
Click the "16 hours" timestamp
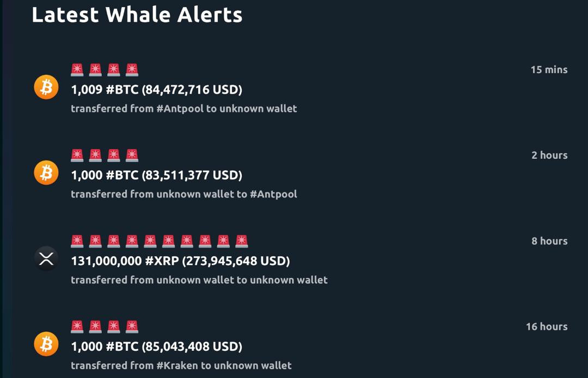click(547, 326)
